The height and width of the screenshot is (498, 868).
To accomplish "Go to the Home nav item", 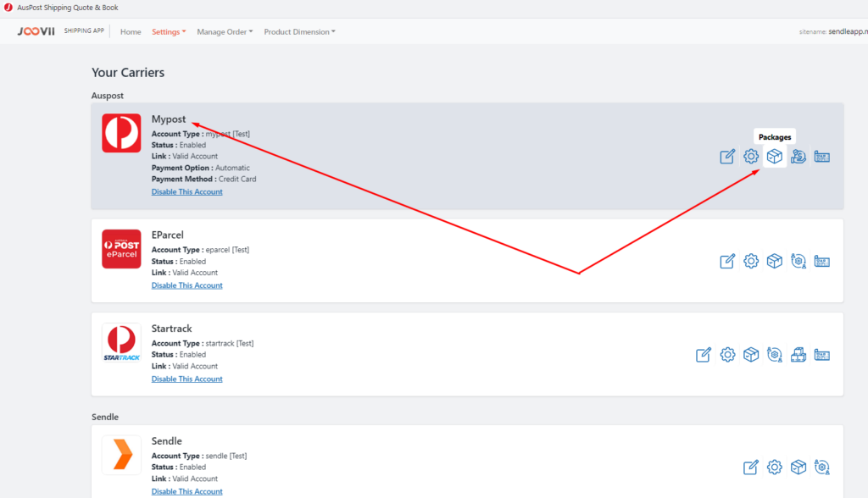I will coord(131,32).
